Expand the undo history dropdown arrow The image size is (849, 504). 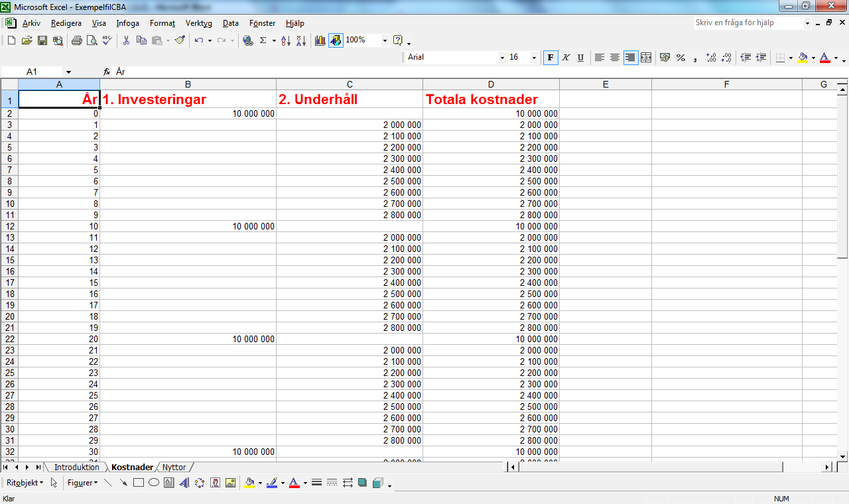point(210,40)
